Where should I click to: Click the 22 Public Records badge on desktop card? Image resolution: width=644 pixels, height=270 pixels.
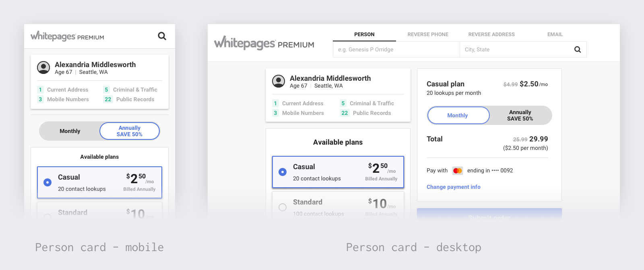(x=345, y=113)
